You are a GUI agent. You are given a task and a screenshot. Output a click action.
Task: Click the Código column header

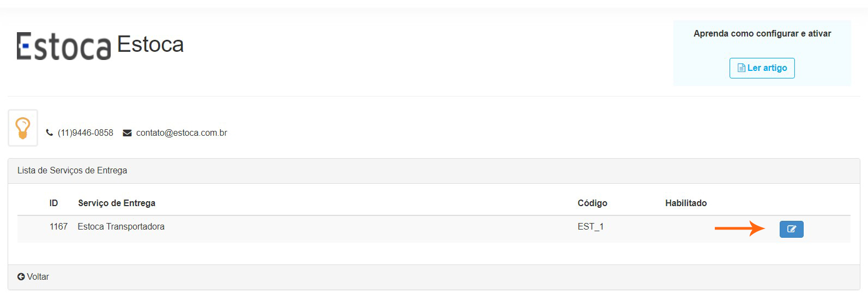tap(592, 203)
